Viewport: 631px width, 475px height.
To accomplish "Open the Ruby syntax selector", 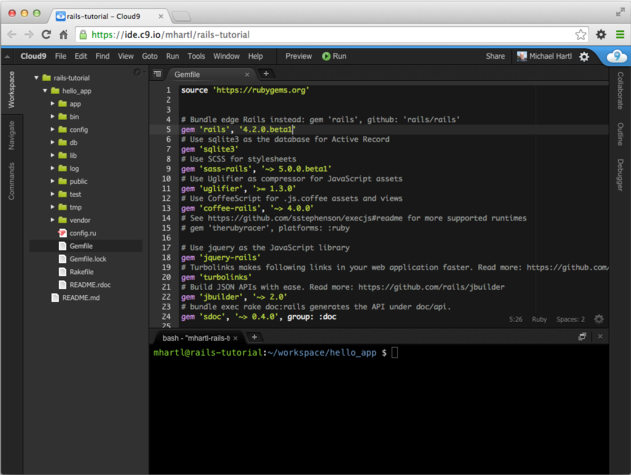I will (x=539, y=319).
